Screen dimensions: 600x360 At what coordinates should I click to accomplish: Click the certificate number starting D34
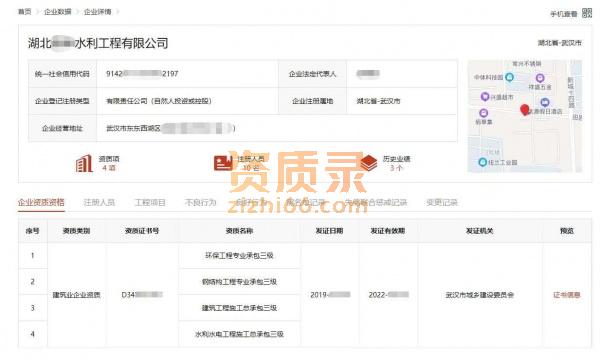pyautogui.click(x=142, y=295)
